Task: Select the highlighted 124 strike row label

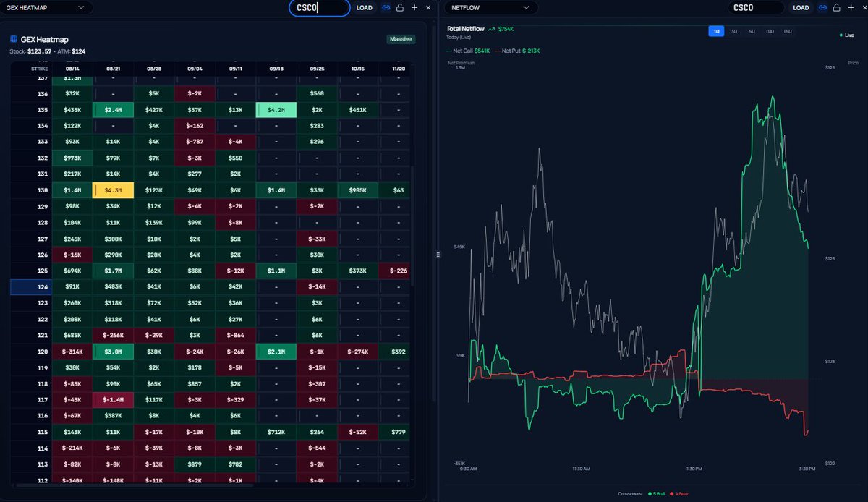Action: [30, 287]
